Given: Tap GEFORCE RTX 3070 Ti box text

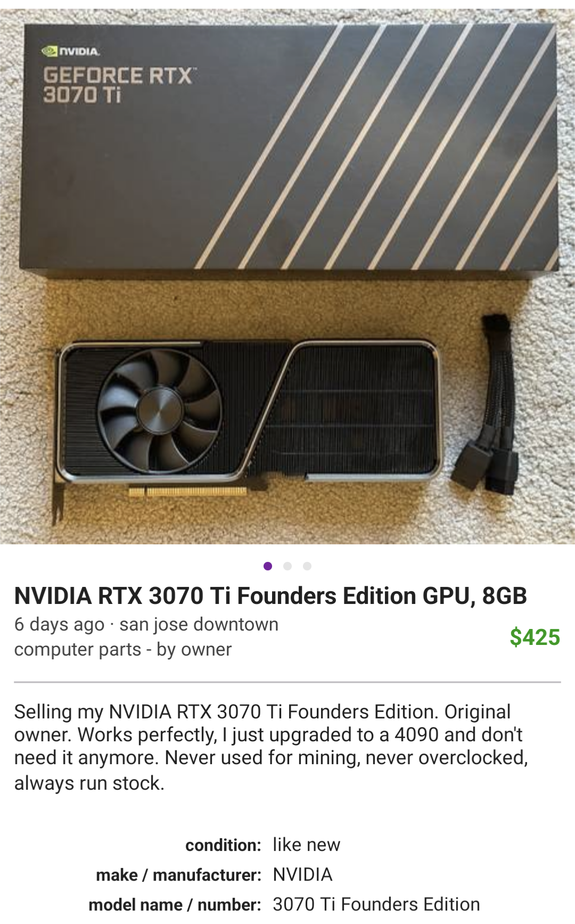Looking at the screenshot, I should 119,85.
